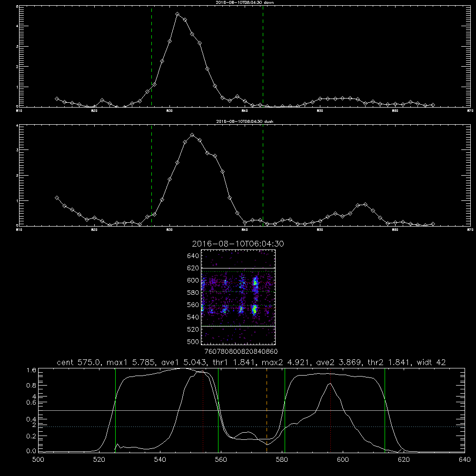Click spectrogram y-axis label 520
The height and width of the screenshot is (476, 476).
coord(193,329)
